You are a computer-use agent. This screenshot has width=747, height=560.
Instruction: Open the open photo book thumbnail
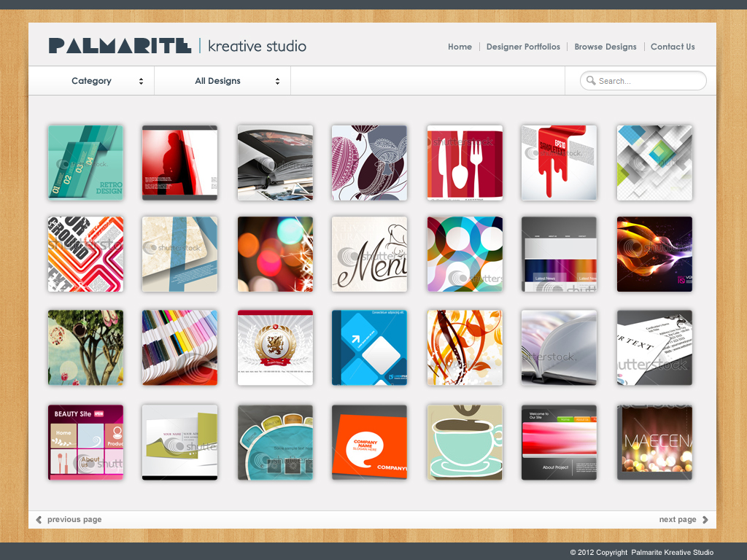[x=275, y=163]
